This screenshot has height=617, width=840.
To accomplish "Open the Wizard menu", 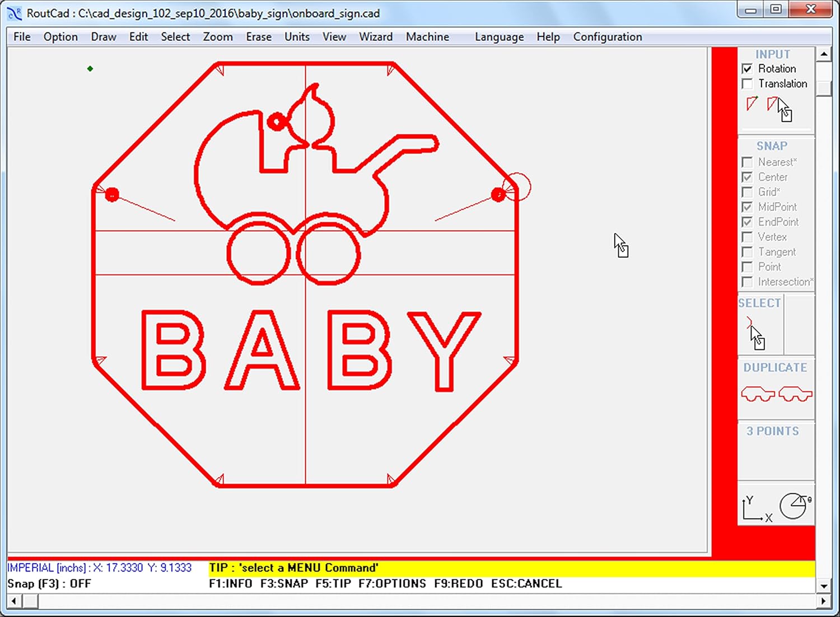I will 376,37.
